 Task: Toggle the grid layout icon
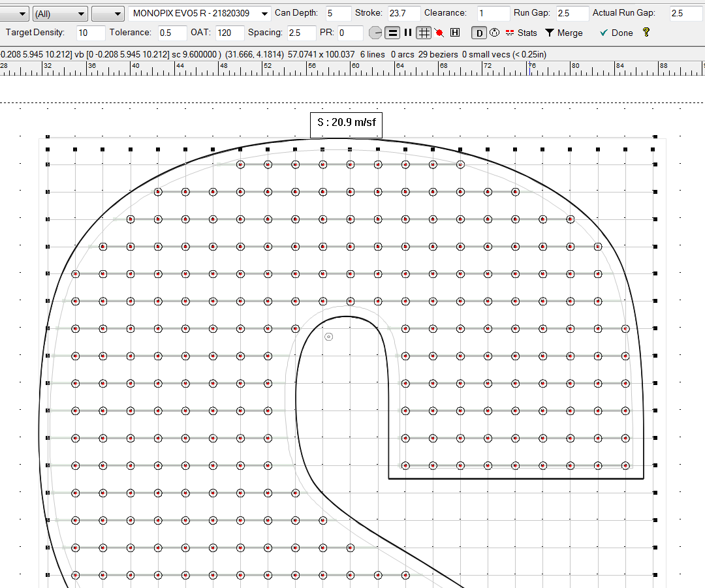click(x=424, y=33)
